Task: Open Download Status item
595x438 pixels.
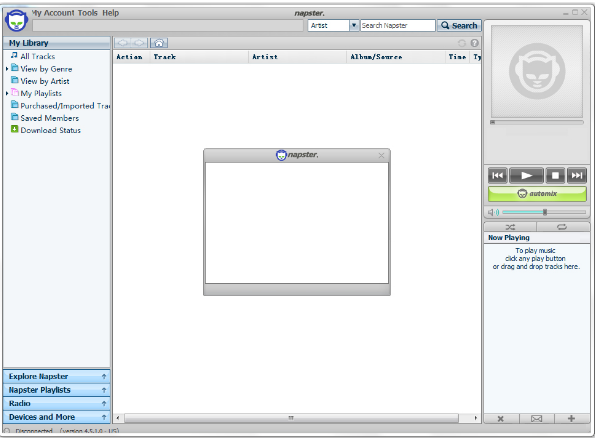Action: 50,130
